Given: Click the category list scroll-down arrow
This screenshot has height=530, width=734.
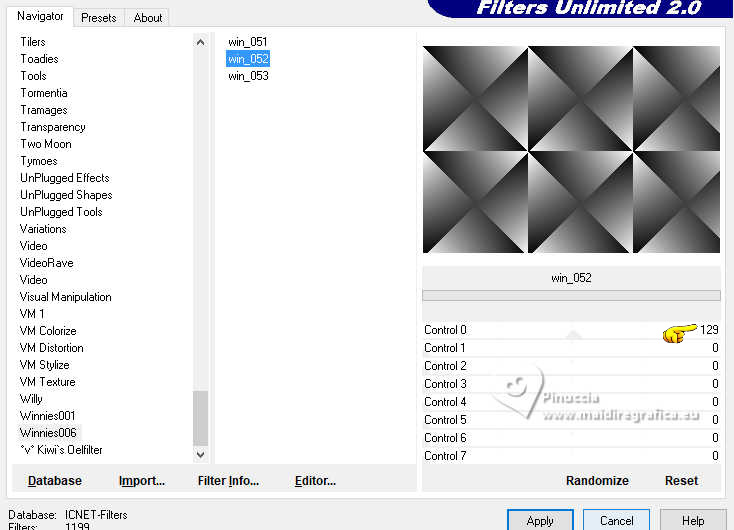Looking at the screenshot, I should (200, 454).
